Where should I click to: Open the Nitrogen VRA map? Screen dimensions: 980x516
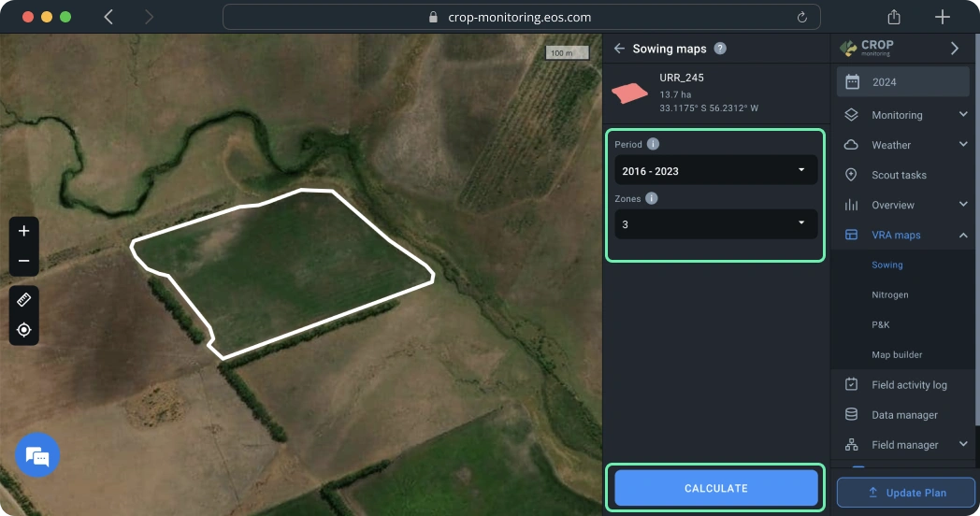click(889, 294)
